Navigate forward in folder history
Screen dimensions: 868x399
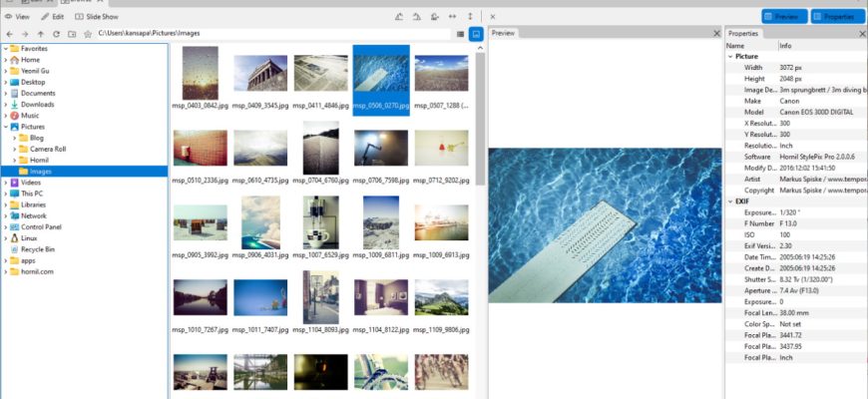(x=25, y=34)
